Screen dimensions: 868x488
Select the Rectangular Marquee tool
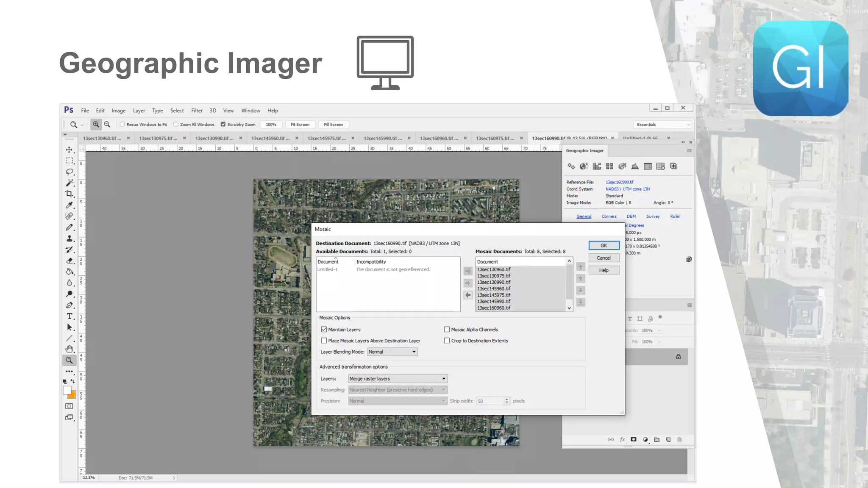pyautogui.click(x=69, y=161)
